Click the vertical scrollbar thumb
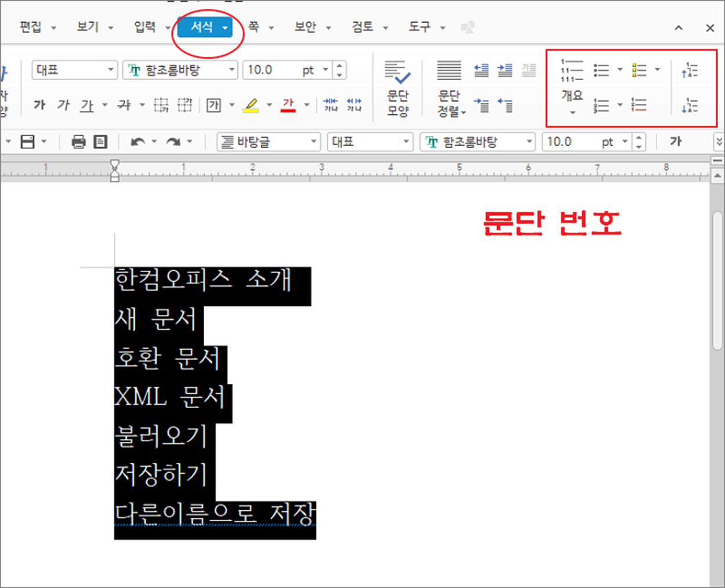This screenshot has height=588, width=725. [718, 281]
